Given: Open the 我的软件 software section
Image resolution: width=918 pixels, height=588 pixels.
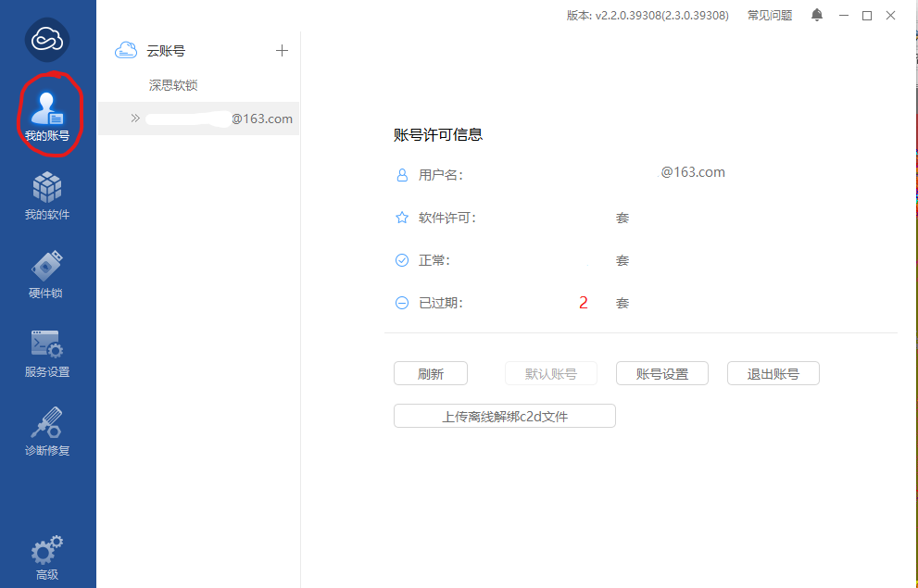Looking at the screenshot, I should click(47, 195).
